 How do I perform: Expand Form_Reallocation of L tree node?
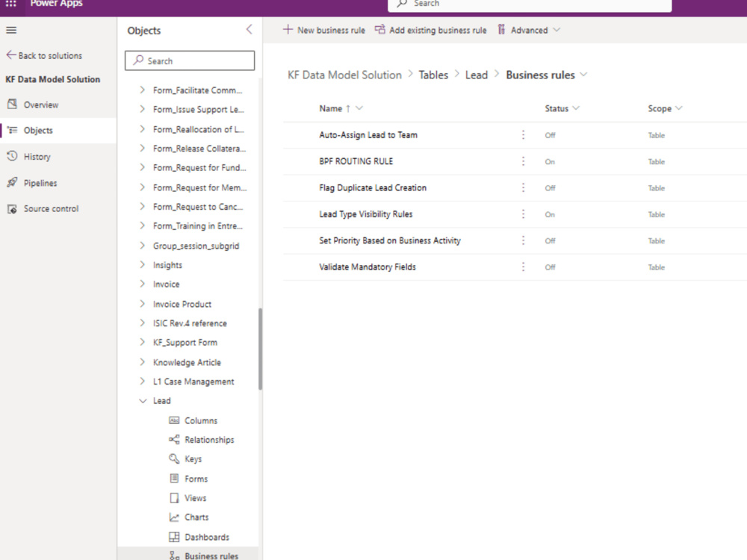tap(142, 129)
